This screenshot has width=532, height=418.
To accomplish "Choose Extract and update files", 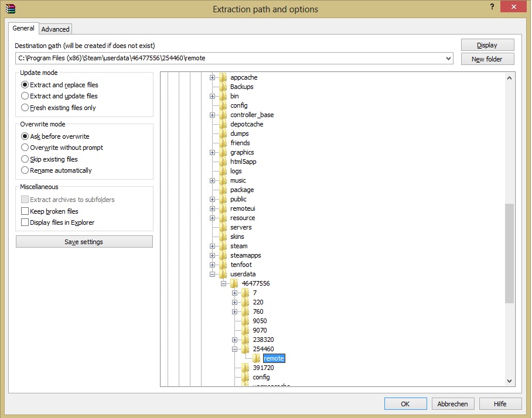I will pyautogui.click(x=59, y=96).
